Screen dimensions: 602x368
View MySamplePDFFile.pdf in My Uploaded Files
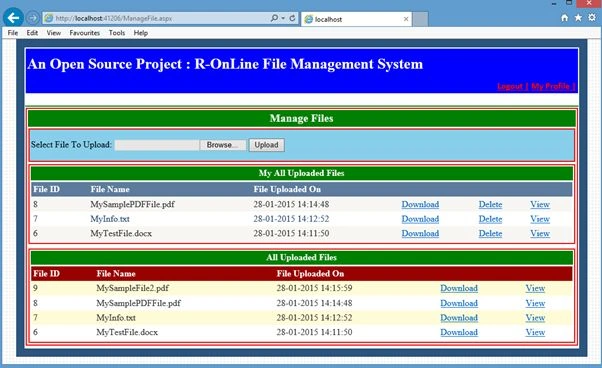540,204
